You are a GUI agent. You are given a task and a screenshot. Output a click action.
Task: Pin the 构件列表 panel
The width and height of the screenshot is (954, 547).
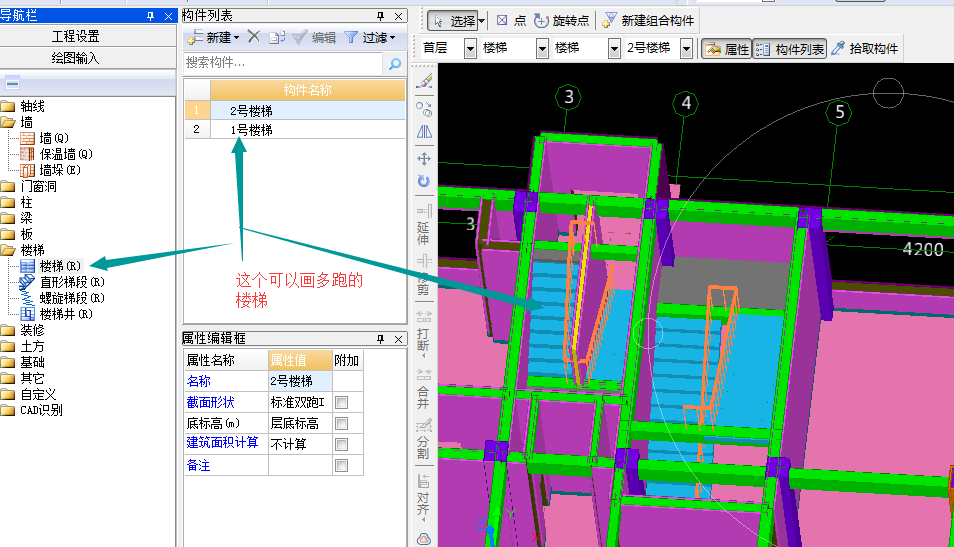point(380,16)
